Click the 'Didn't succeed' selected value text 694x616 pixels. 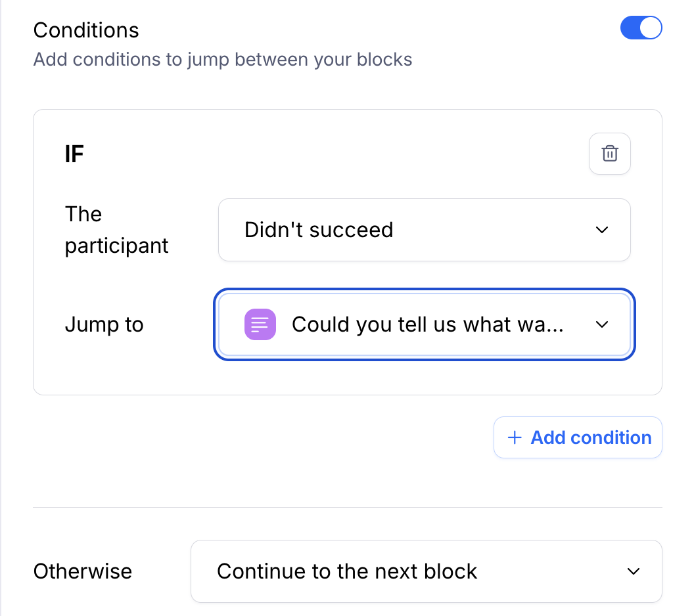coord(319,230)
